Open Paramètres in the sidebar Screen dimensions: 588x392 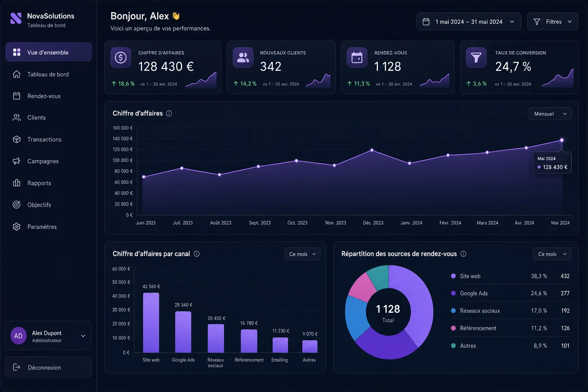coord(49,227)
